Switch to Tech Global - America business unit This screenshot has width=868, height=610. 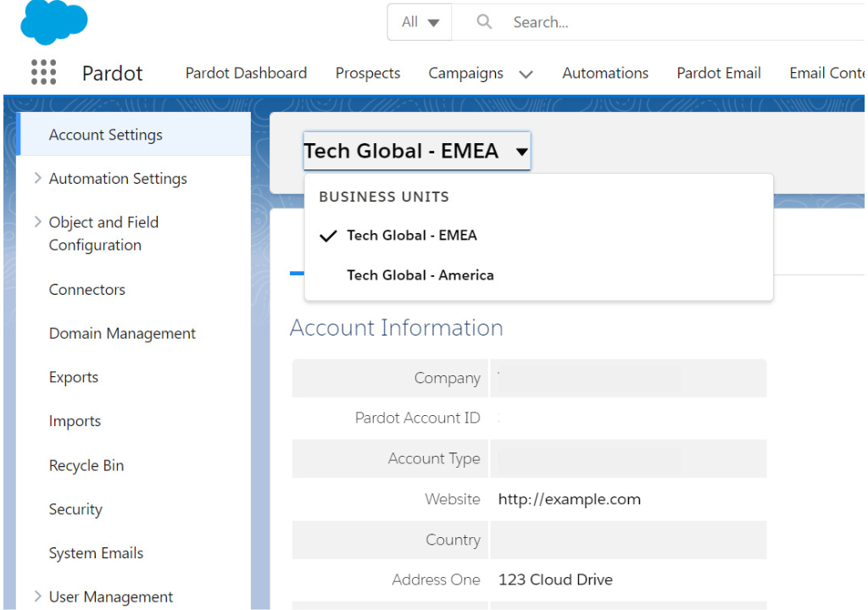click(x=420, y=275)
